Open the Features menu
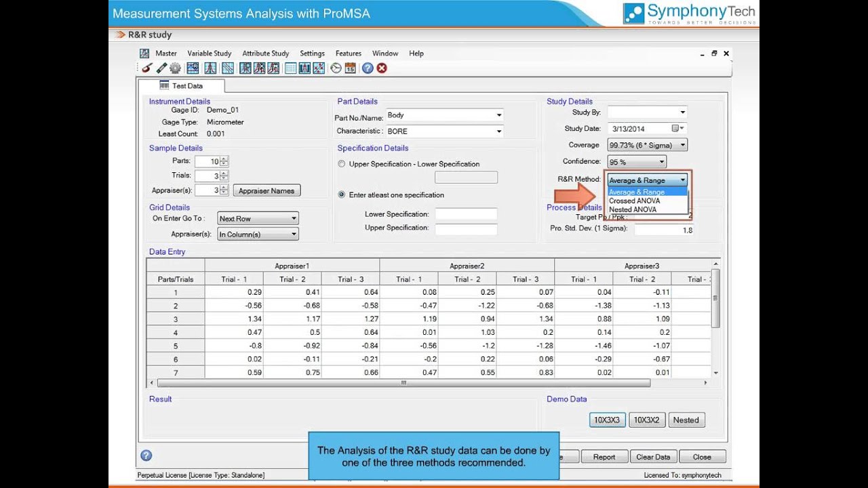 pos(349,54)
